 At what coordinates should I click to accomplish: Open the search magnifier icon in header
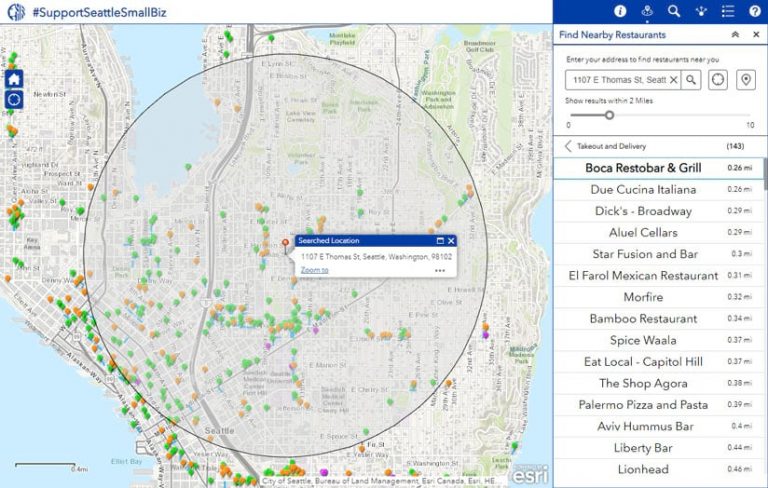click(x=674, y=11)
